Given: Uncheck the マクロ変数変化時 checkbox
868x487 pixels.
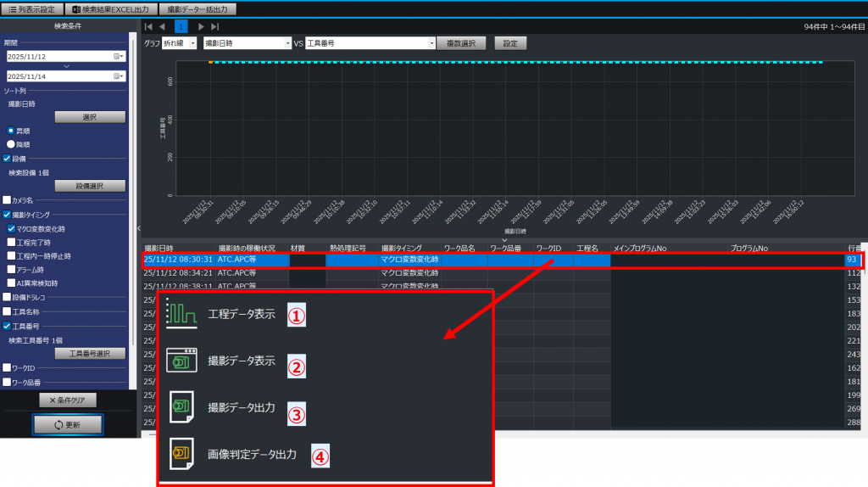Looking at the screenshot, I should pos(11,228).
